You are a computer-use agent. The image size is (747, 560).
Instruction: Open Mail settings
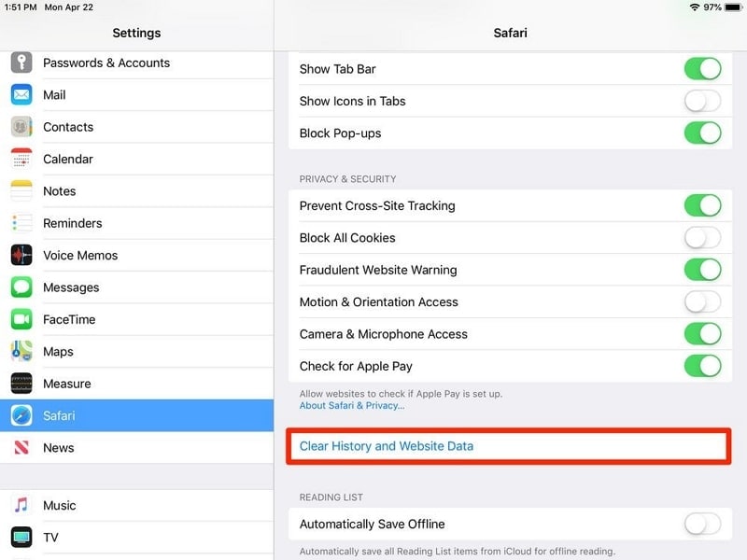click(x=136, y=95)
